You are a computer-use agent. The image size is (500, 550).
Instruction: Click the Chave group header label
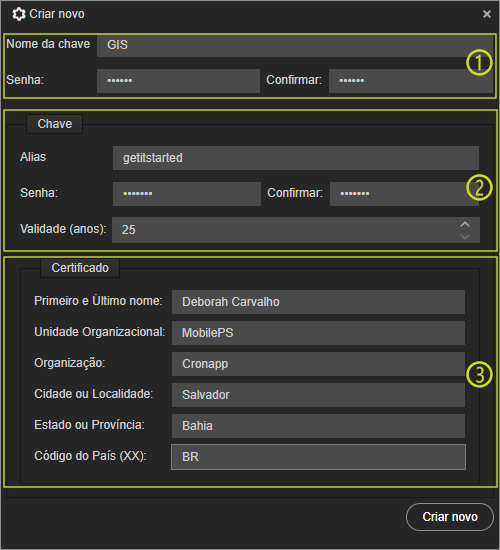coord(54,124)
